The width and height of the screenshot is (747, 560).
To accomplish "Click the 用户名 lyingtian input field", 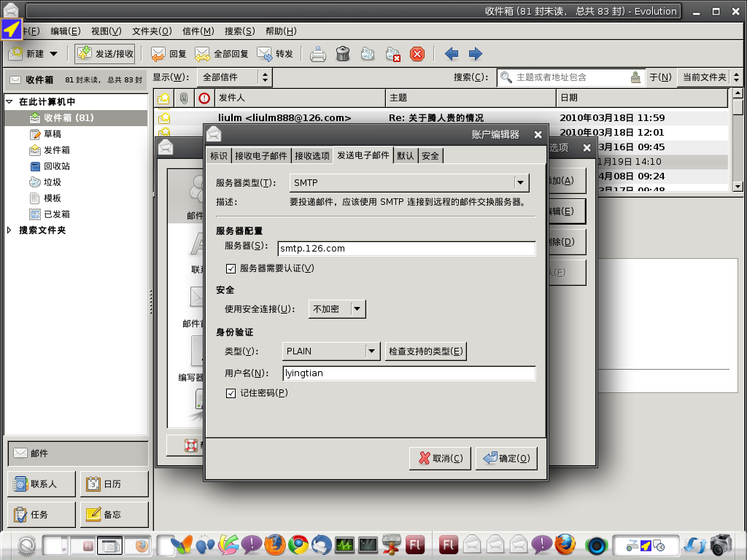I will pos(409,373).
